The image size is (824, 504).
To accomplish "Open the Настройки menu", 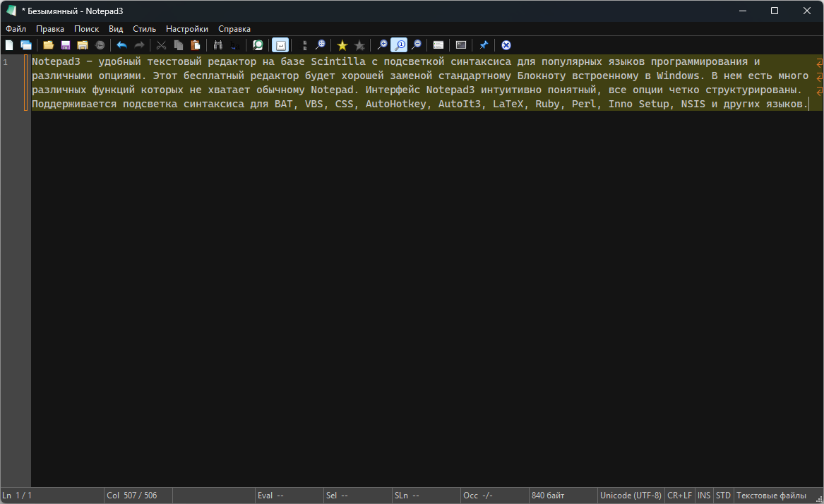I will [187, 29].
